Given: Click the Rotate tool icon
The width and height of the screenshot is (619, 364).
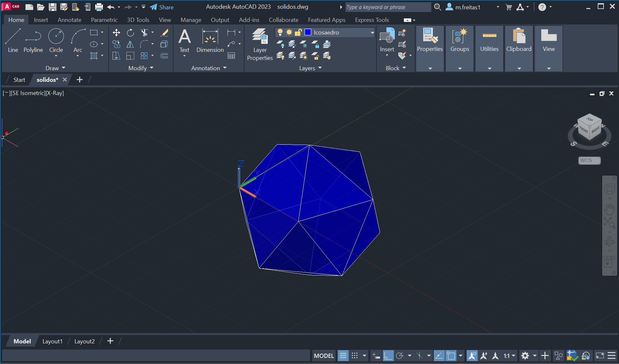Looking at the screenshot, I should pos(130,33).
